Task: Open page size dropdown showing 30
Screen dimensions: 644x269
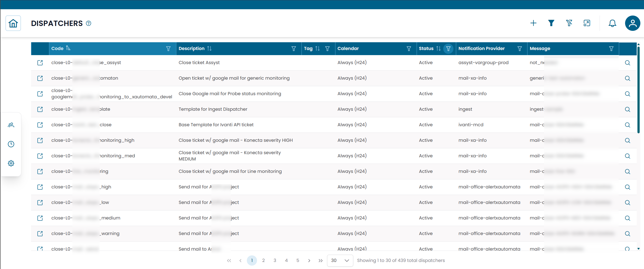Action: pos(340,261)
